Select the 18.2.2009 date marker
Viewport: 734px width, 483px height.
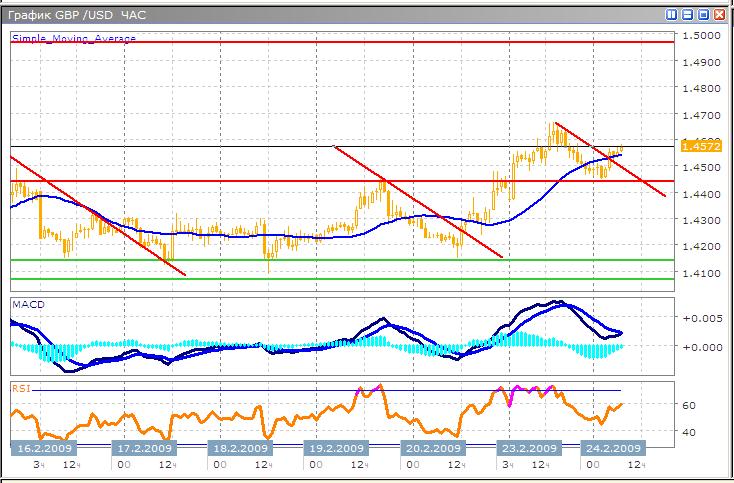tap(236, 448)
